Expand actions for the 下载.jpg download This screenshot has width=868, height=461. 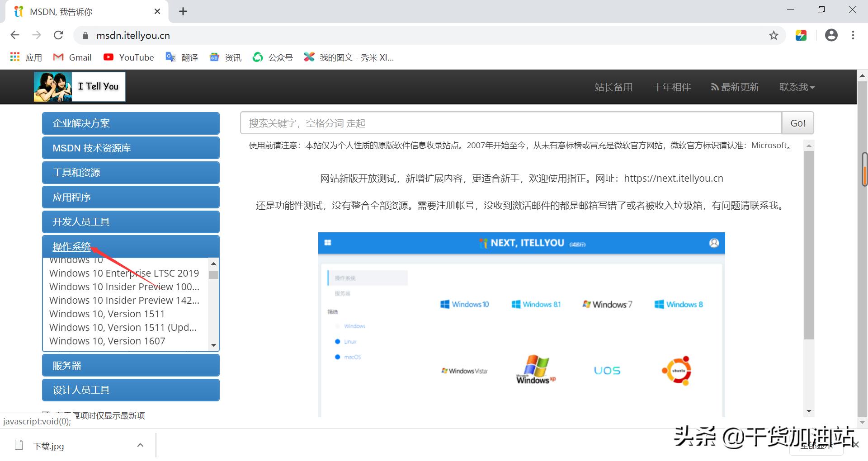[140, 445]
